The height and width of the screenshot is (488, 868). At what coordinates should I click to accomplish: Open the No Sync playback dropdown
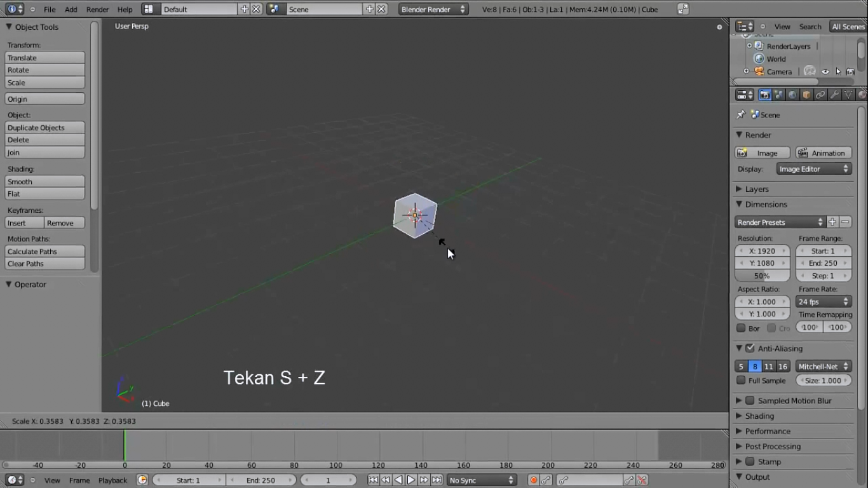[x=481, y=480]
